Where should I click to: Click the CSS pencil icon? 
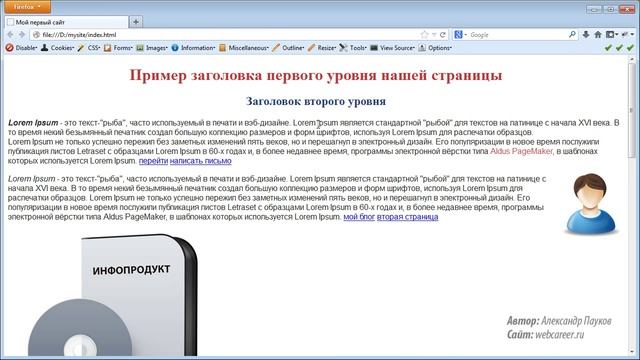tap(81, 48)
